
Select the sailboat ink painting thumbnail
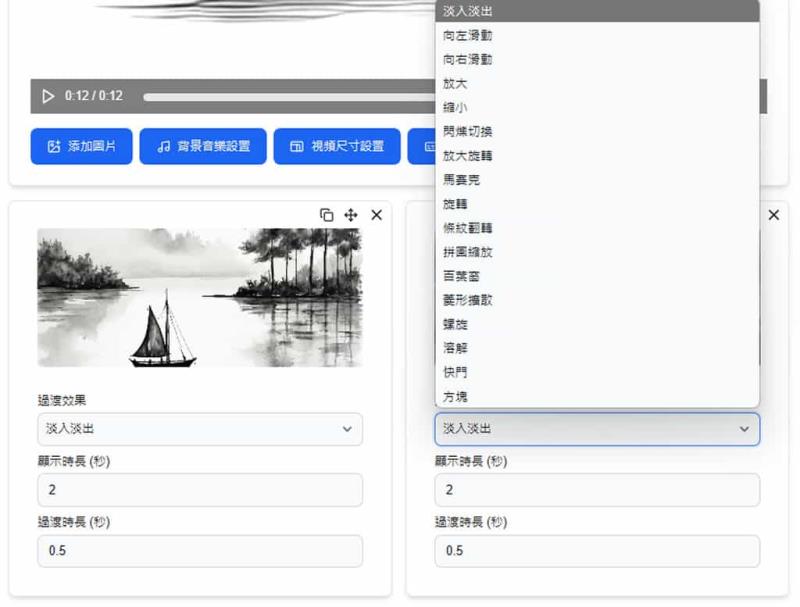click(200, 297)
